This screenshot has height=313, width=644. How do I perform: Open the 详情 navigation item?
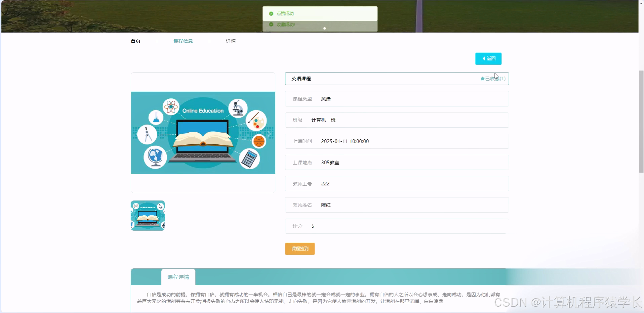coord(231,41)
